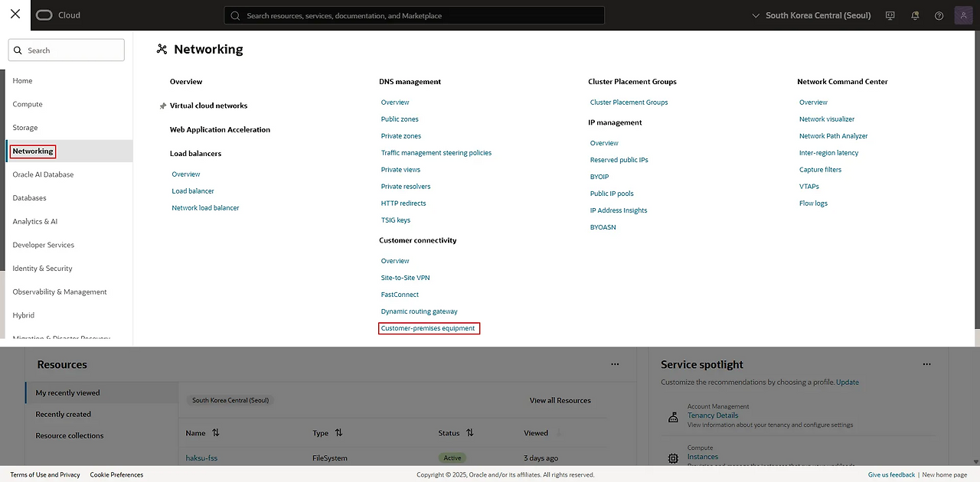Click the navigation menu Search field
Image resolution: width=980 pixels, height=482 pixels.
pyautogui.click(x=67, y=50)
